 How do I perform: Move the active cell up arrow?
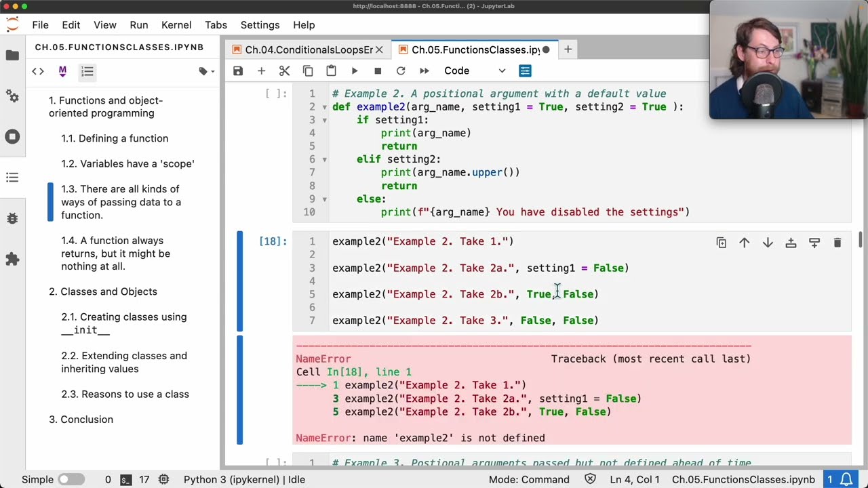[x=745, y=243]
